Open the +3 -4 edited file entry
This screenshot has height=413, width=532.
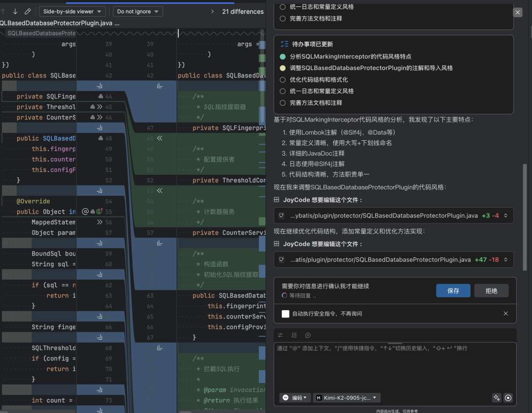[394, 216]
